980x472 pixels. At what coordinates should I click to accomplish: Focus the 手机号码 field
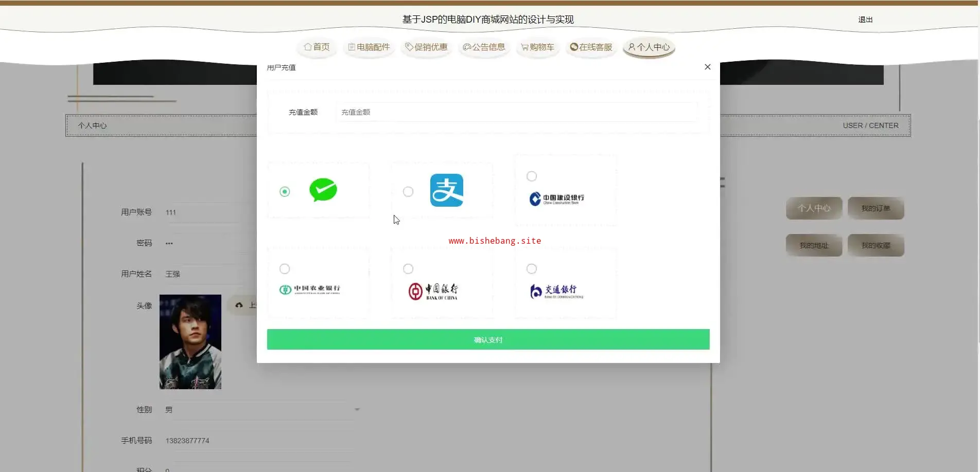260,441
